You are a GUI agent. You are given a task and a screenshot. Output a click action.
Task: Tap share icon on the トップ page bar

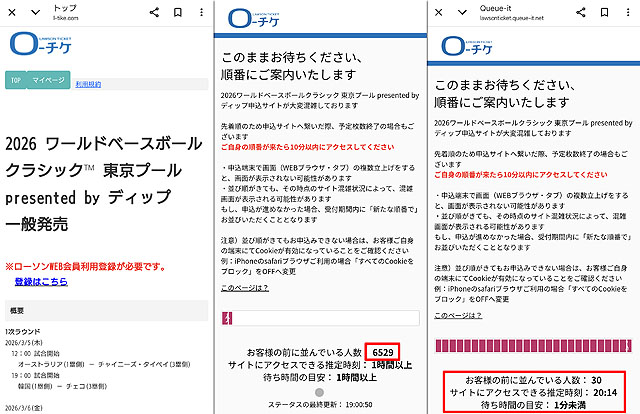click(x=154, y=11)
